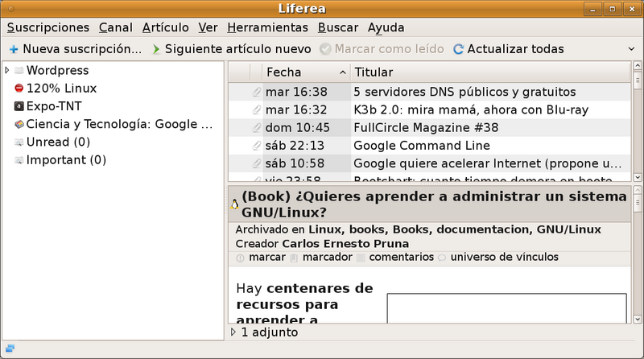The width and height of the screenshot is (644, 359).
Task: Click the network status icon in the status bar
Action: [x=10, y=349]
